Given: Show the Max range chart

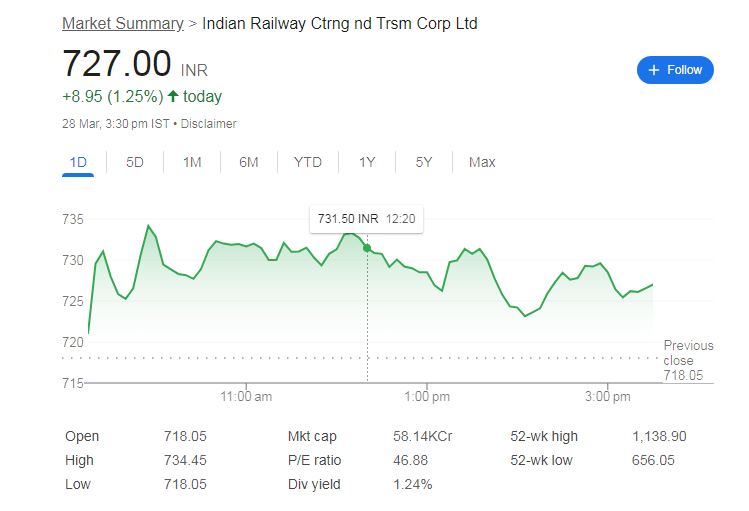Looking at the screenshot, I should (482, 162).
